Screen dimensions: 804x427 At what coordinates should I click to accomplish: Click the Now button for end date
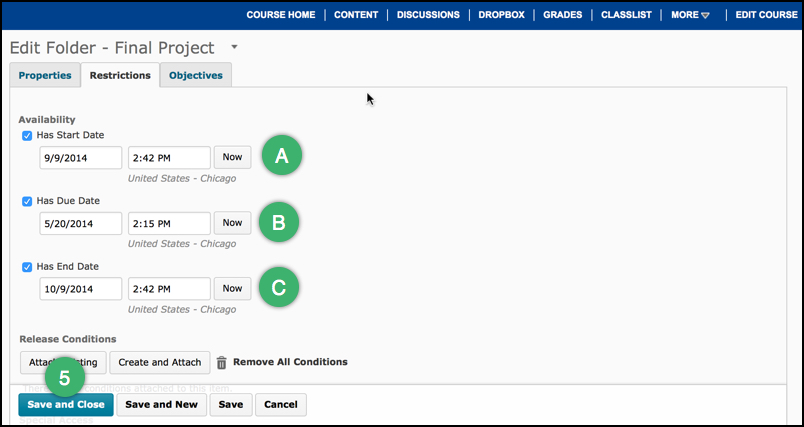tap(232, 289)
